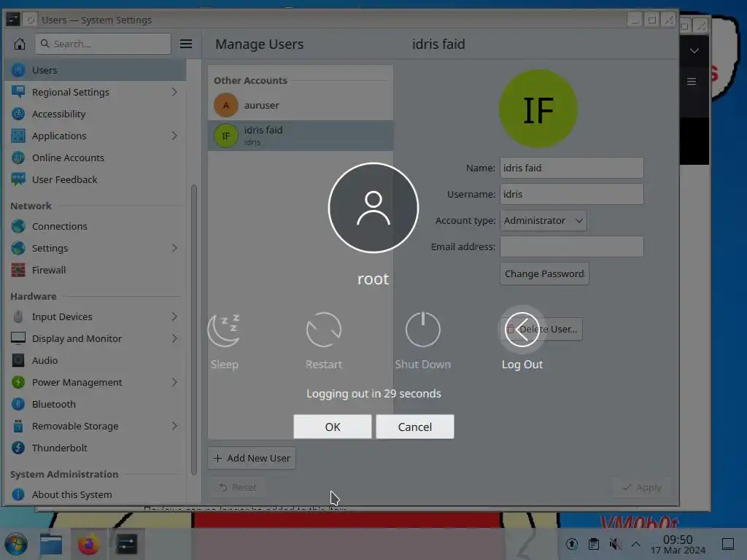Screen dimensions: 747x560
Task: Click the background window's hamburger menu
Action: (x=692, y=82)
